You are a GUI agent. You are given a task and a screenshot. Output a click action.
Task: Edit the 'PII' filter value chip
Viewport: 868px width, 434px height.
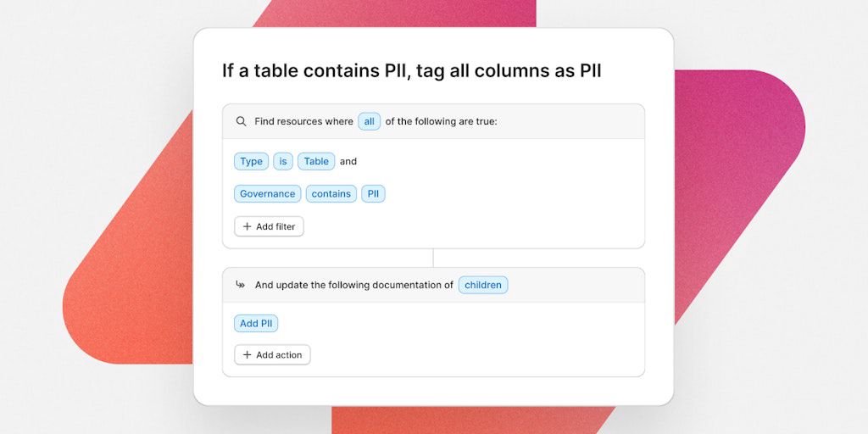point(373,194)
